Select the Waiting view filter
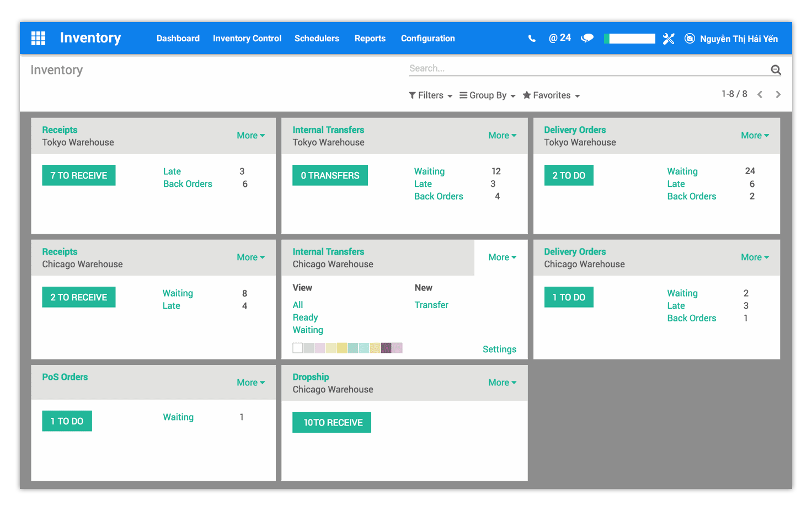This screenshot has width=812, height=511. 308,330
